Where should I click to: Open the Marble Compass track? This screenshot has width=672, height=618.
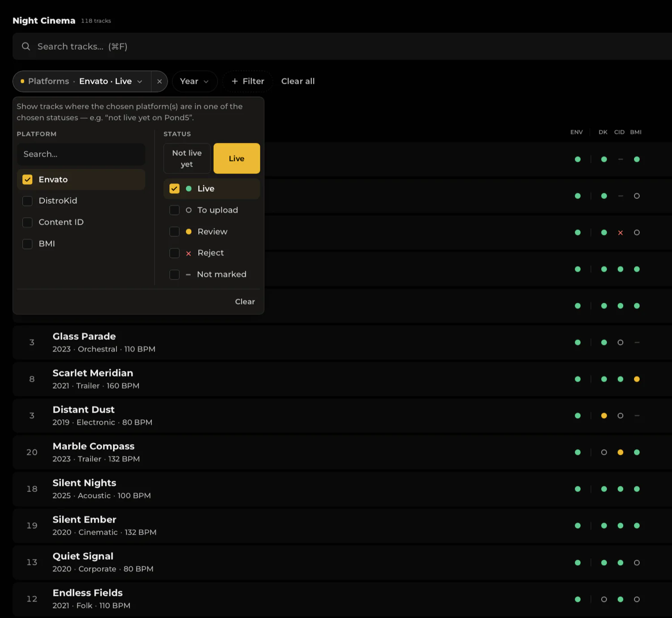coord(342,452)
